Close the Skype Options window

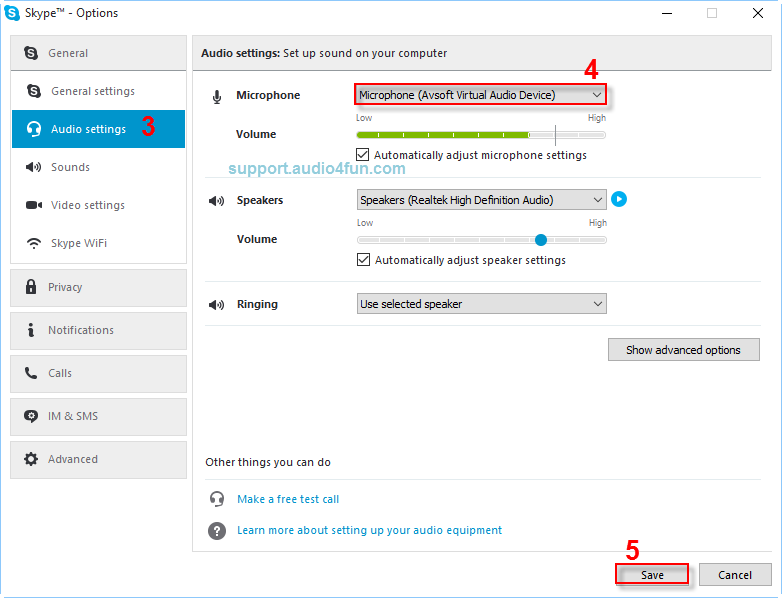pos(758,13)
